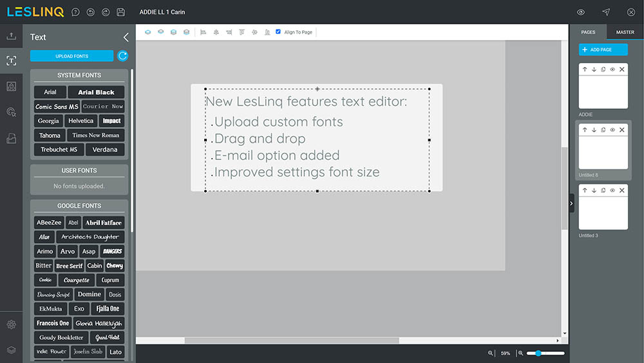Open the help question mark icon
The image size is (644, 363).
pos(76,12)
